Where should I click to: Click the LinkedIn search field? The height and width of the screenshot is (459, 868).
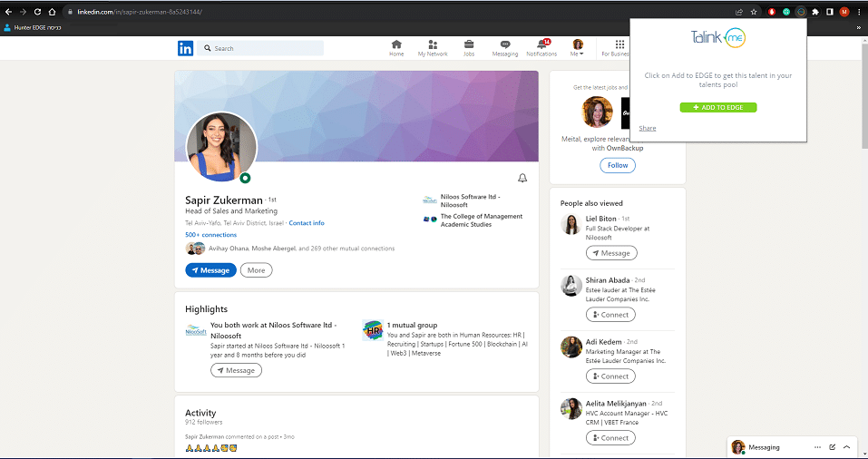(x=260, y=48)
